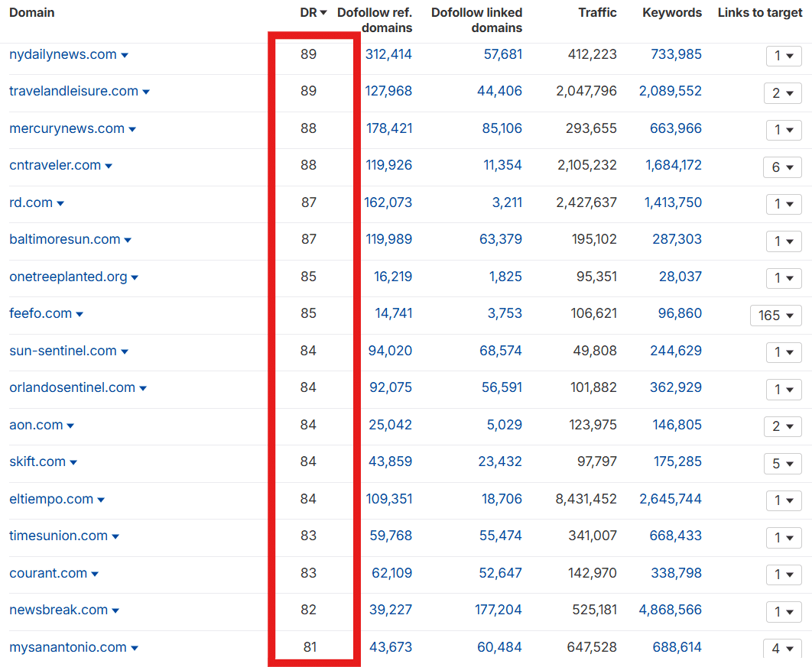Open courant.com domain link
This screenshot has height=667, width=812.
click(x=48, y=573)
